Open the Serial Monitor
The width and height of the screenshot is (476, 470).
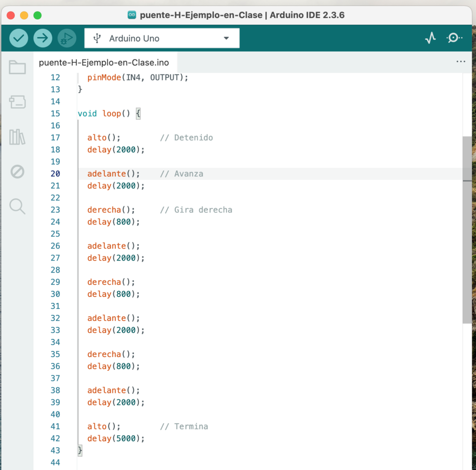tap(454, 38)
